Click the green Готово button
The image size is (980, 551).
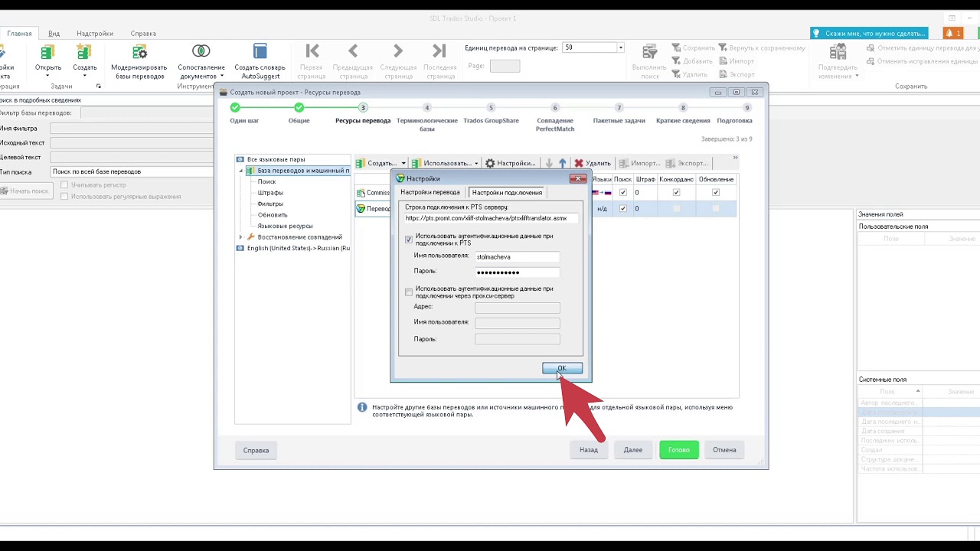(x=679, y=450)
